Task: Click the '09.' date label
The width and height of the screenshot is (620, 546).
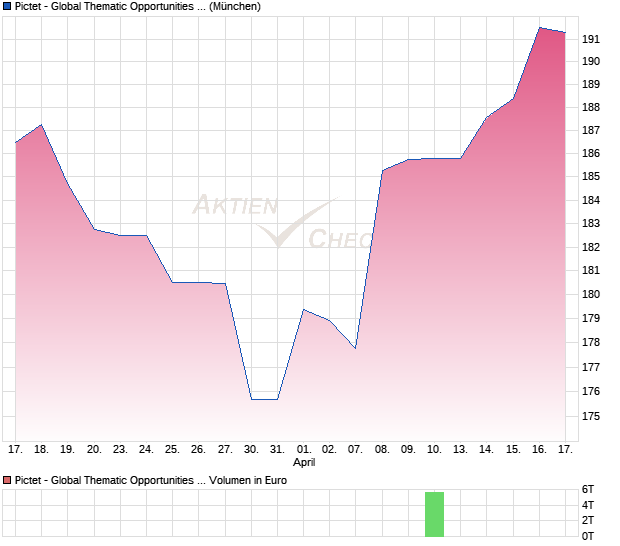Action: click(408, 450)
